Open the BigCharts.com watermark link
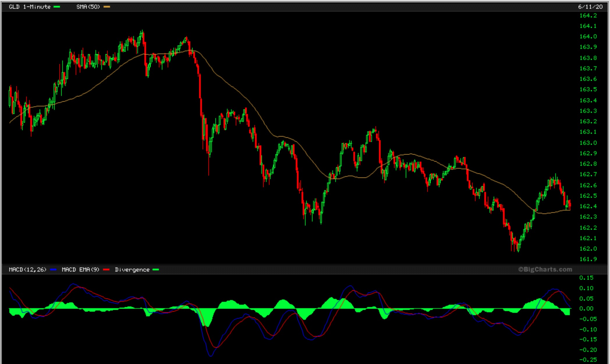 545,269
